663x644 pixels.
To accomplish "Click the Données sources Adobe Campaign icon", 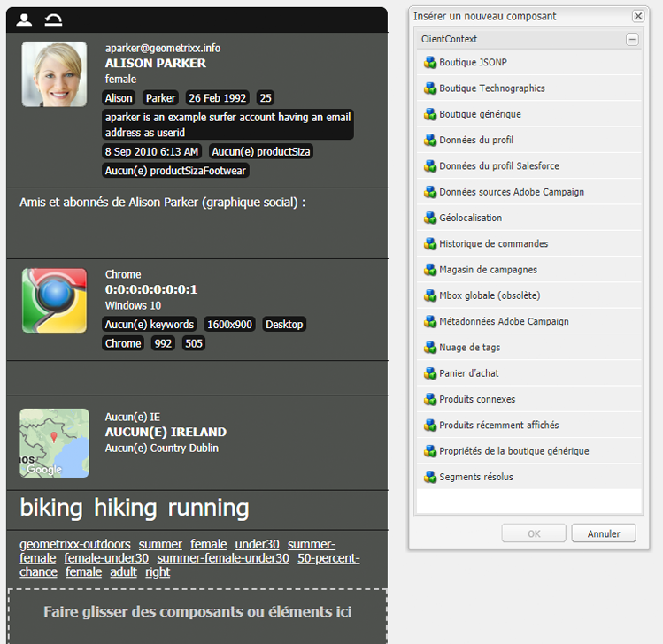I will pos(430,192).
